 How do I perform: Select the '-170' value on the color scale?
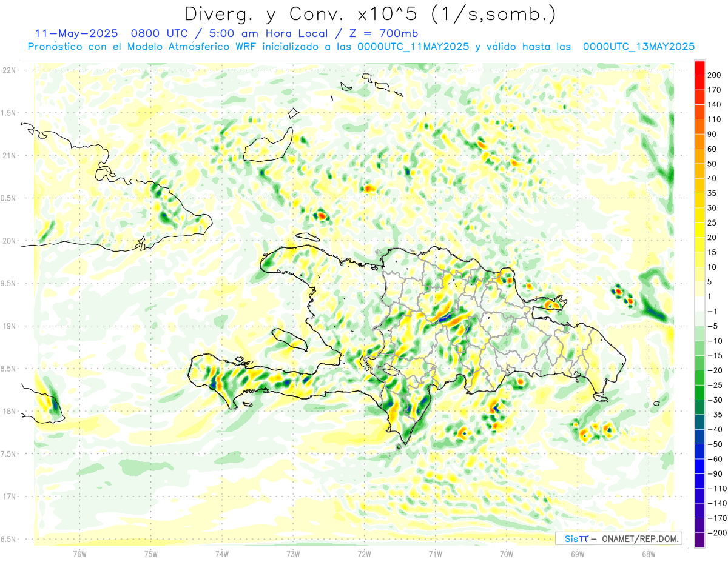[x=718, y=518]
